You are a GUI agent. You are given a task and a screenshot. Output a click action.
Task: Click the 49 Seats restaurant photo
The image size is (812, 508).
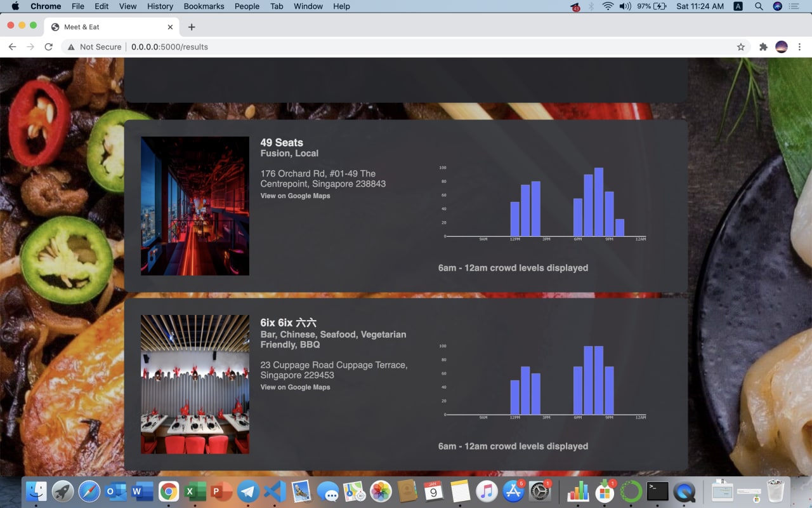(x=195, y=206)
